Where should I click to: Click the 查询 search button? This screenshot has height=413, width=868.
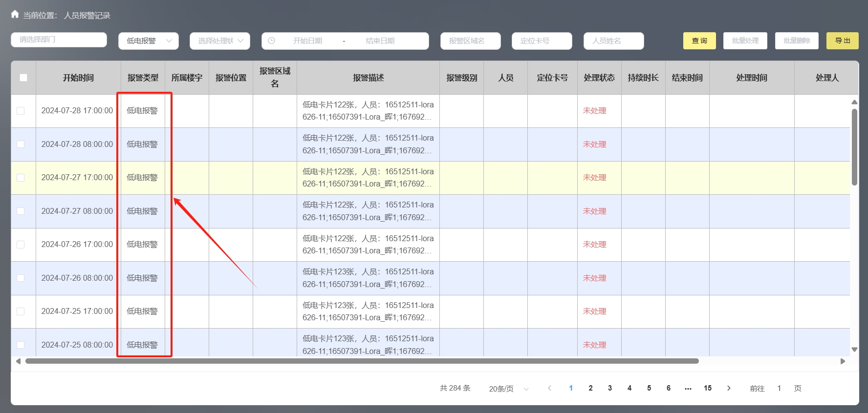point(699,41)
